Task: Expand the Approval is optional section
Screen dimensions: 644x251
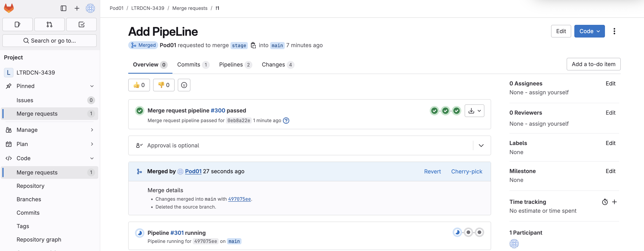Action: tap(481, 145)
